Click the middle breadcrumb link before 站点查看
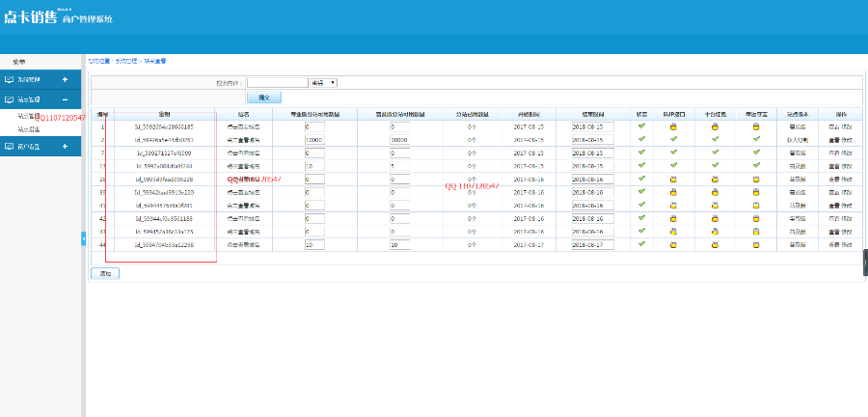 coord(125,61)
